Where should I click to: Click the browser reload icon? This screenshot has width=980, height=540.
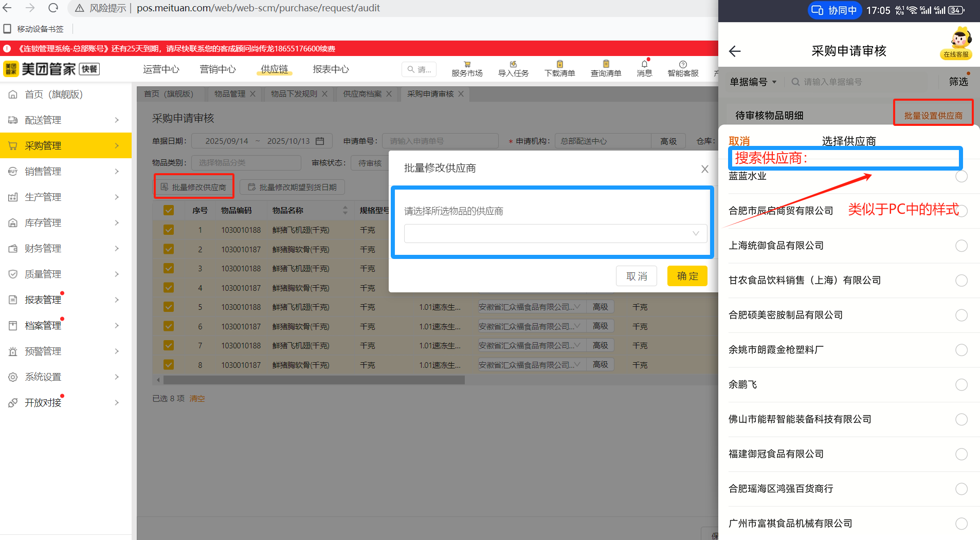tap(53, 8)
